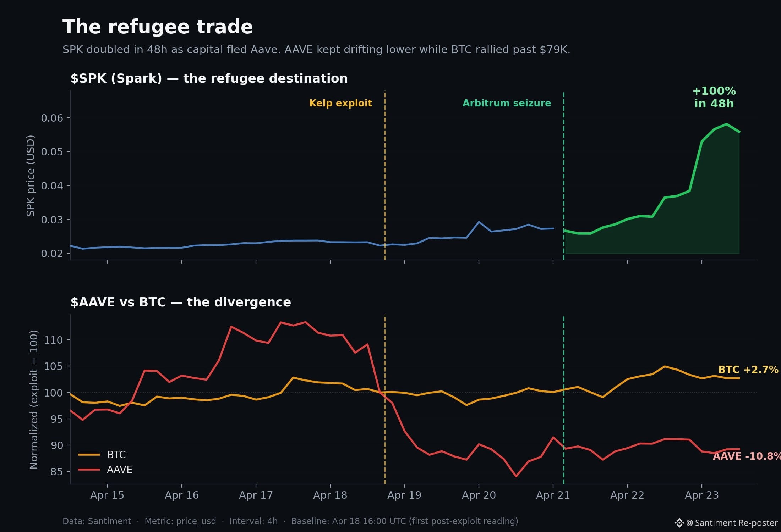Click the 0.06 tick on SPK price axis

pyautogui.click(x=52, y=118)
